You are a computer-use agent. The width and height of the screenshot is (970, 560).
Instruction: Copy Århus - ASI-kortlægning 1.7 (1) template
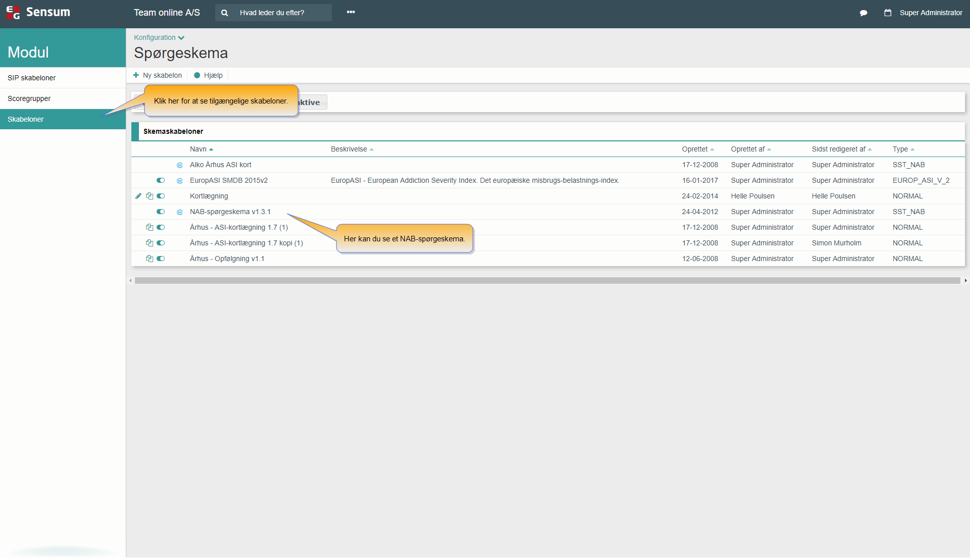pyautogui.click(x=150, y=227)
